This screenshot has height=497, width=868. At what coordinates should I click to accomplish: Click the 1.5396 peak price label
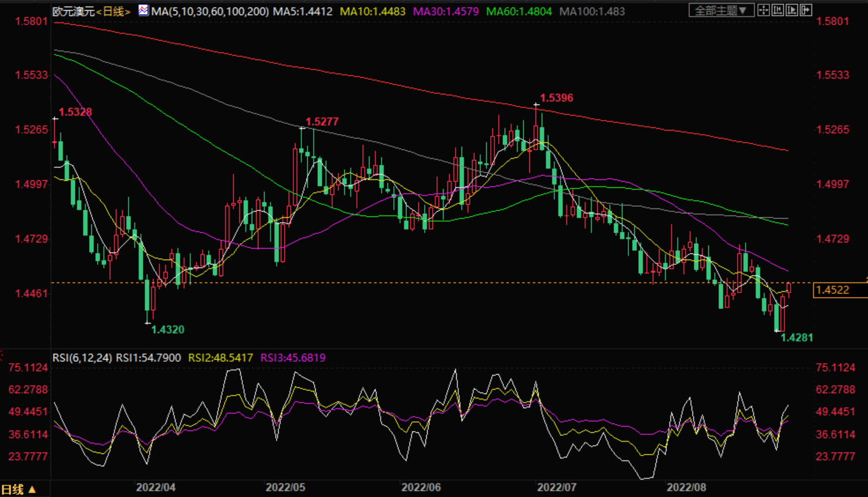(557, 98)
